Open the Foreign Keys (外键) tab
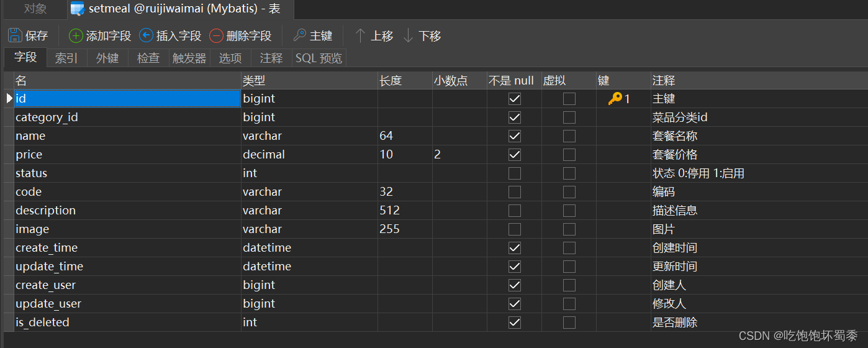The image size is (868, 348). [107, 58]
